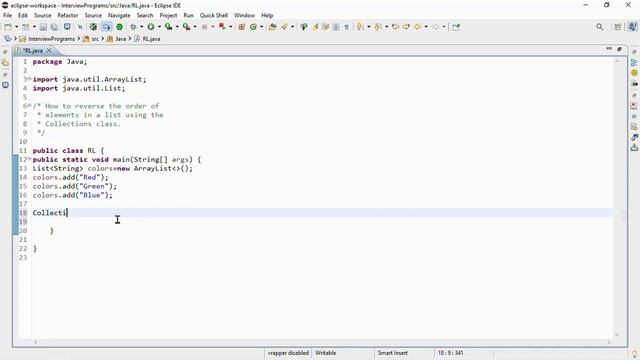Click the greyed Forward navigation arrow
640x360 pixels.
pyautogui.click(x=436, y=27)
